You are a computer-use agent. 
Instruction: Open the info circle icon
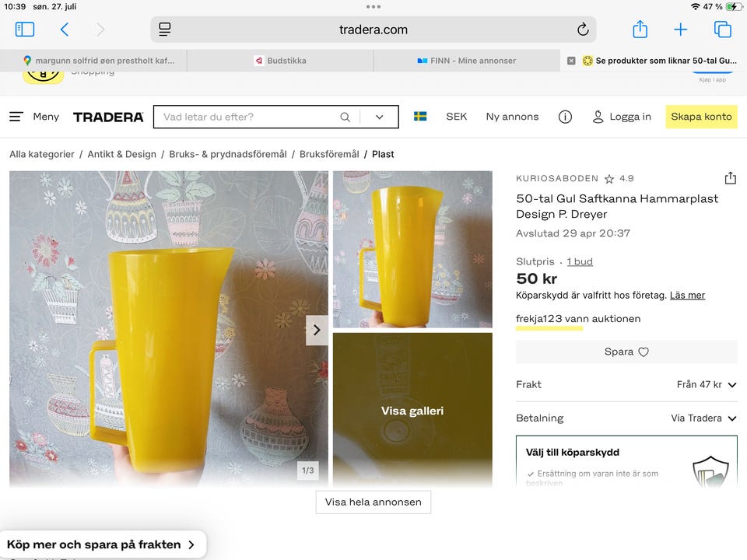click(565, 117)
